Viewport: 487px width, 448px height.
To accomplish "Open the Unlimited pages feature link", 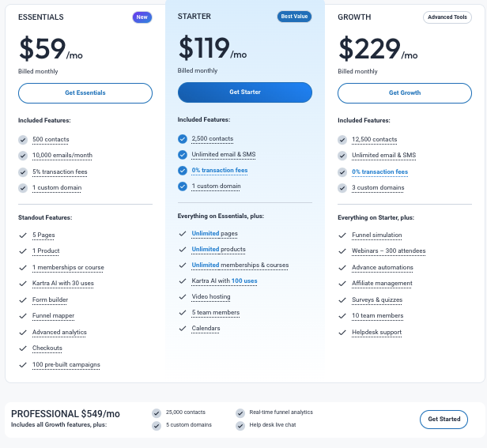I will click(214, 234).
